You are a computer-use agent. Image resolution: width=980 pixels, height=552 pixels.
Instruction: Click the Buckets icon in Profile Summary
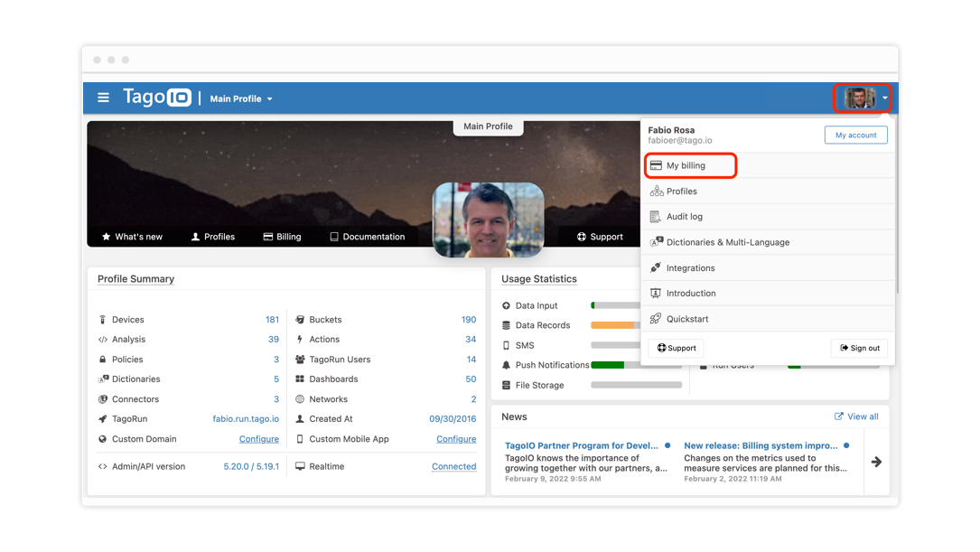(300, 320)
